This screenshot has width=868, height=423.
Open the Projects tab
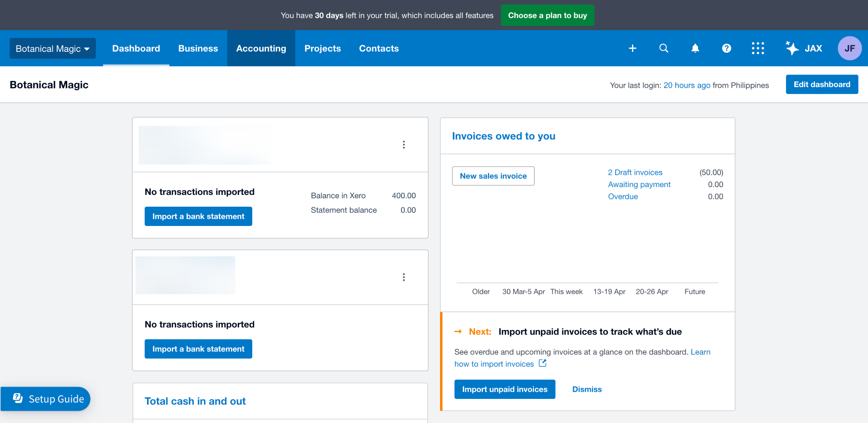pyautogui.click(x=322, y=48)
